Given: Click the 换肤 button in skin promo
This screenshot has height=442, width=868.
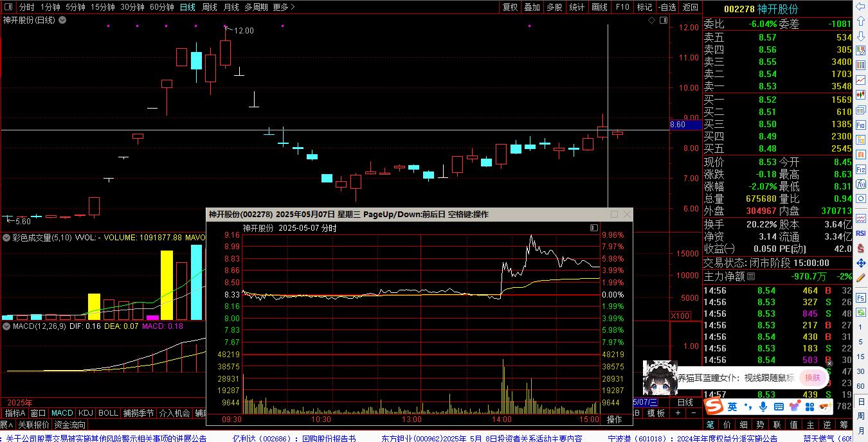Looking at the screenshot, I should pyautogui.click(x=813, y=378).
